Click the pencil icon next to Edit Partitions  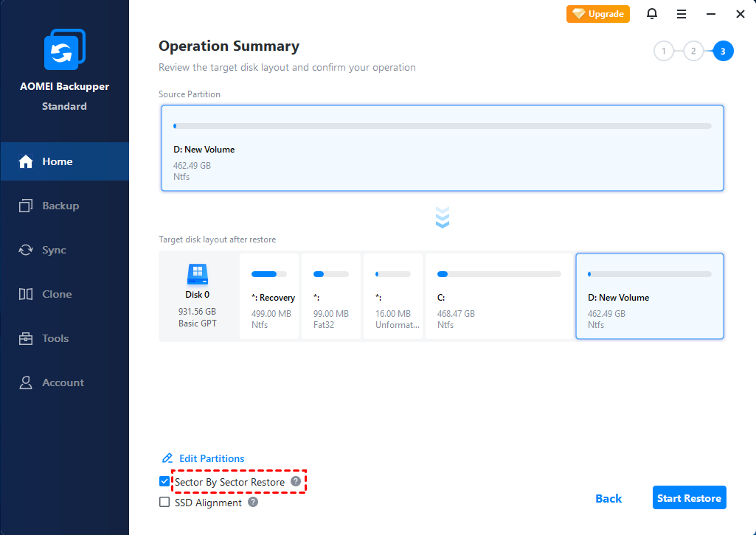(167, 458)
